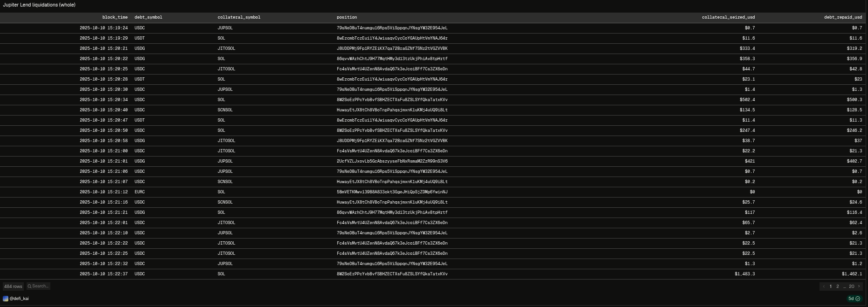Open page 1 of results
Image resolution: width=868 pixels, height=307 pixels.
click(831, 287)
